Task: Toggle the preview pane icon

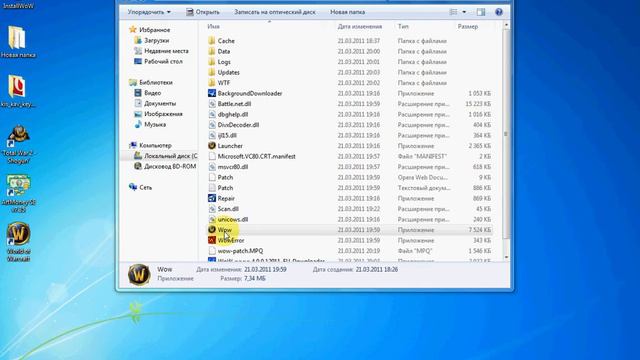Action: tap(481, 12)
